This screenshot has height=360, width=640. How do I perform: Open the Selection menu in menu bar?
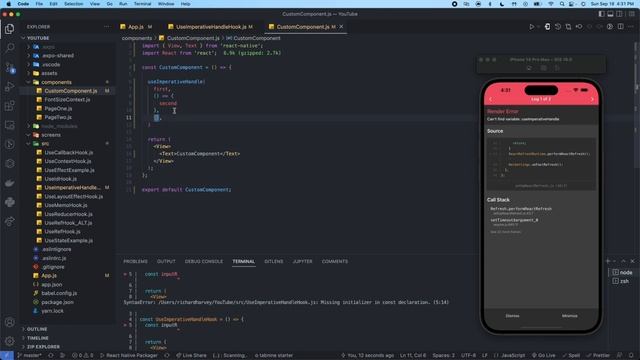tap(73, 4)
